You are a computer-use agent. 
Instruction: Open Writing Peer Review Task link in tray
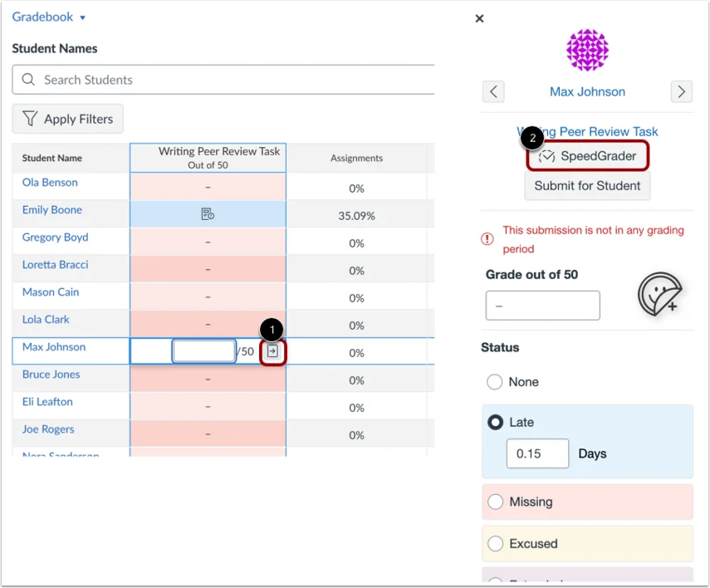click(x=587, y=131)
